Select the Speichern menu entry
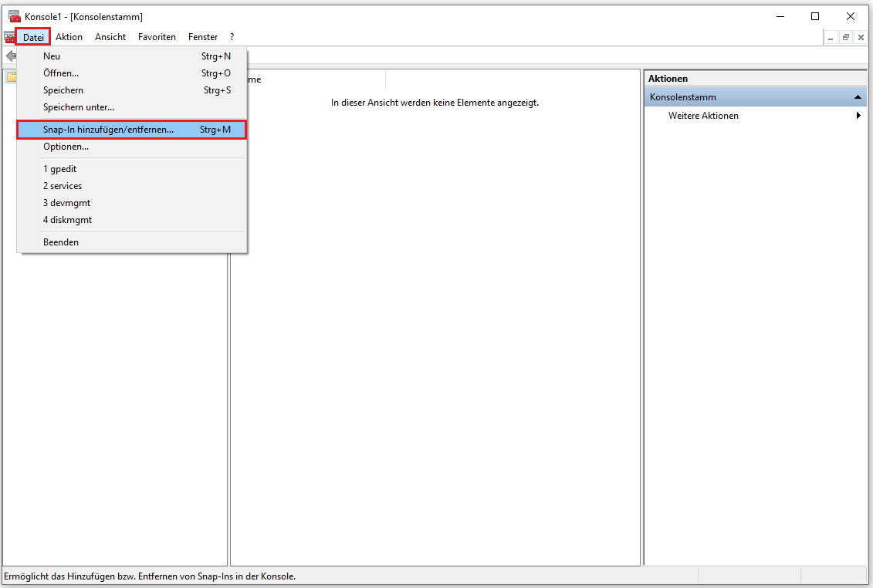 coord(132,90)
